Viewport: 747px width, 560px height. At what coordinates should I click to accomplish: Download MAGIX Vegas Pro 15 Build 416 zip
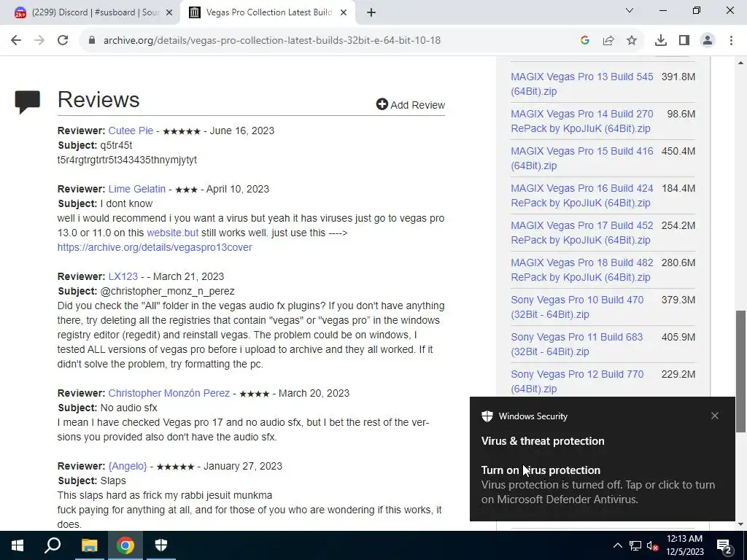pos(581,158)
